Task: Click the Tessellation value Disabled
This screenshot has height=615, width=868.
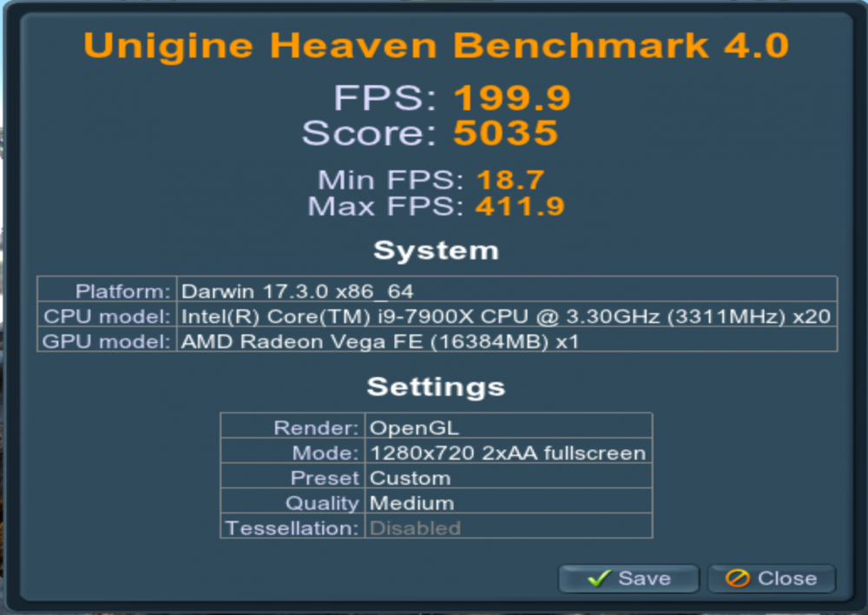Action: [x=415, y=528]
